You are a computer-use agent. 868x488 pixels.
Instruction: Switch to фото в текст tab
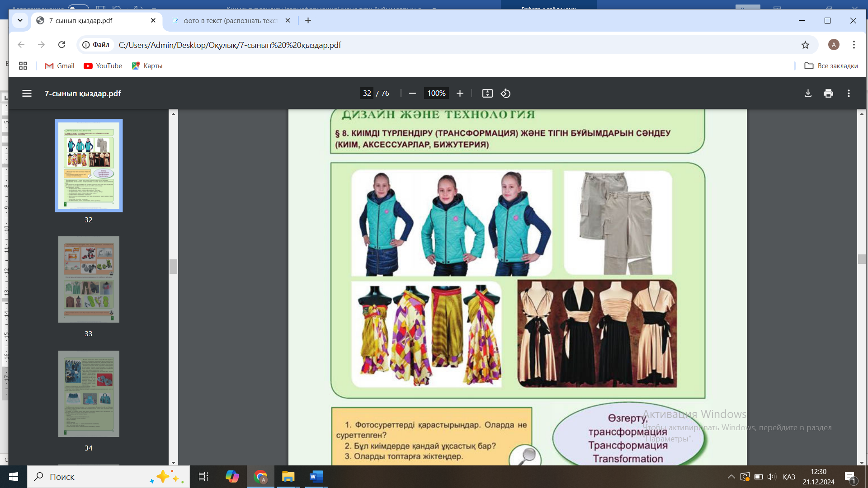click(230, 21)
